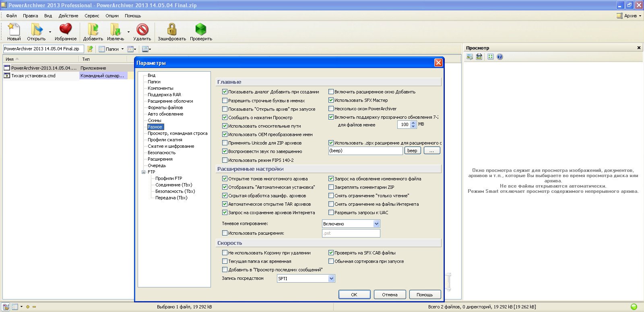
Task: Click the yellow minus icon in status bar
Action: pos(34,307)
